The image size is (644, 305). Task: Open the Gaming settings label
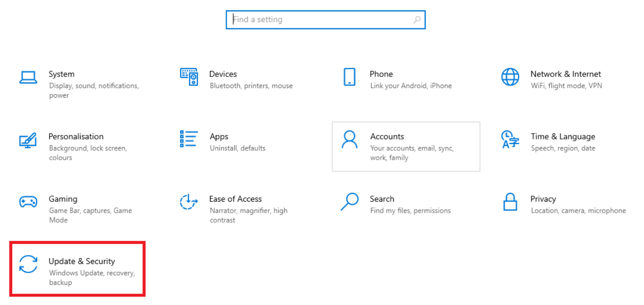point(63,199)
